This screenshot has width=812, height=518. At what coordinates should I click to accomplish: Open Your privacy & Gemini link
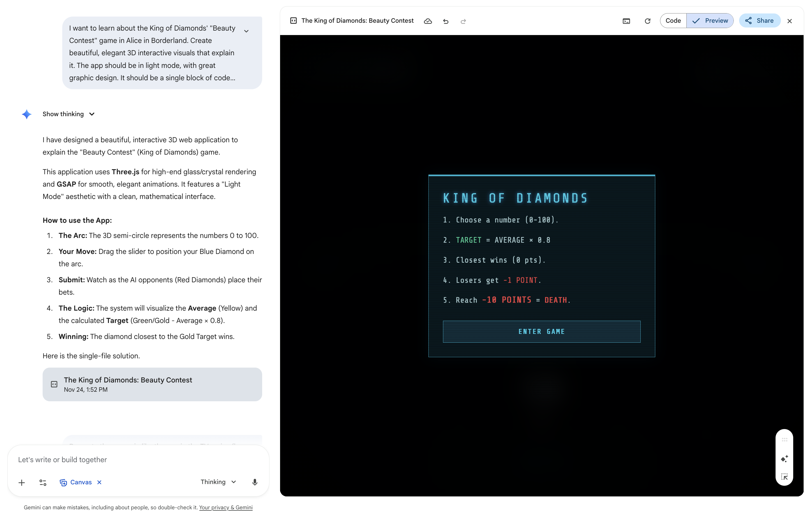click(226, 507)
